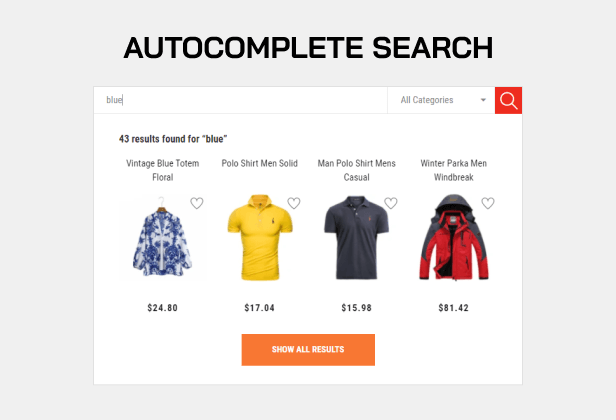
Task: Open the dark navy polo shirt image
Action: pyautogui.click(x=356, y=237)
